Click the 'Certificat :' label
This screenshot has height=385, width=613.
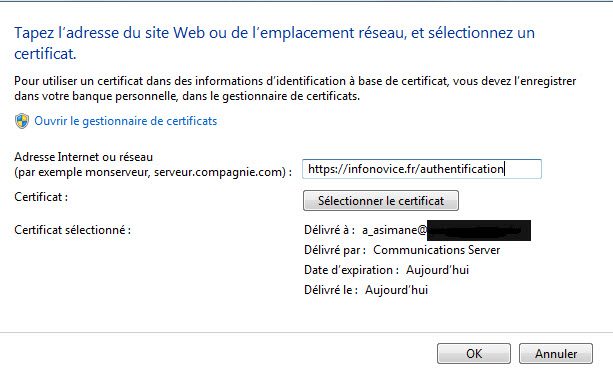point(41,197)
